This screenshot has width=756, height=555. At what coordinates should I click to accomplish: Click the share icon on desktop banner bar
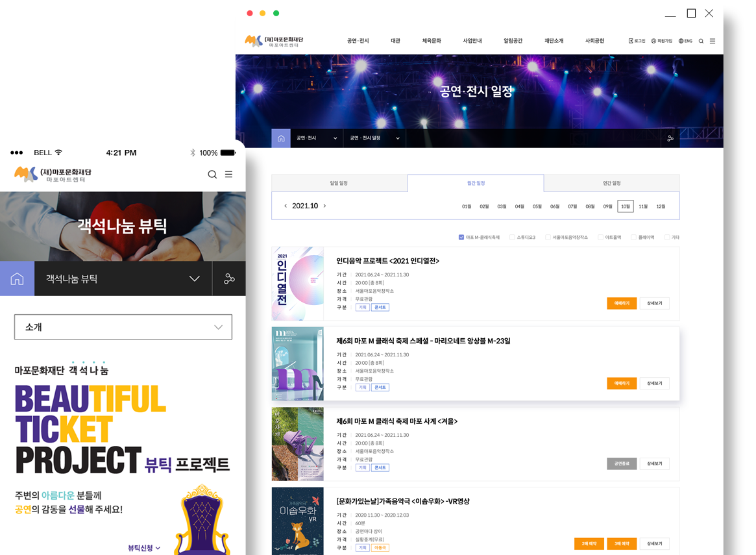point(670,138)
